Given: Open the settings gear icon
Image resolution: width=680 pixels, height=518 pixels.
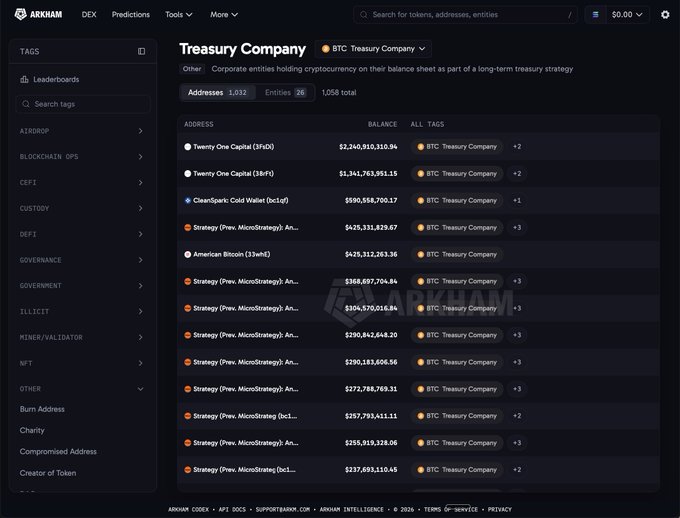Looking at the screenshot, I should tap(665, 15).
